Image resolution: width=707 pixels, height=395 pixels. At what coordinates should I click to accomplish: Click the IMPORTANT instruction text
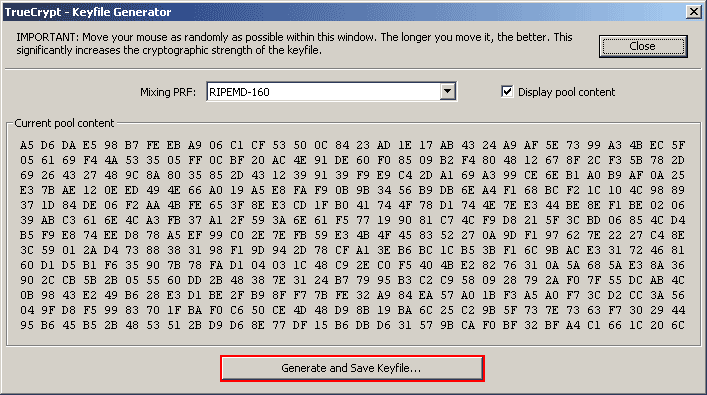pos(294,43)
